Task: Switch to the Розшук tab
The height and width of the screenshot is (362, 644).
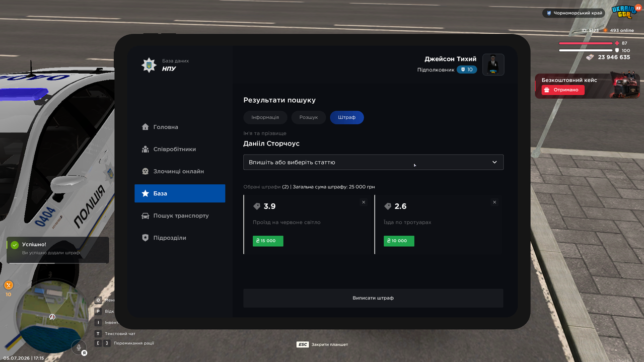Action: coord(309,117)
